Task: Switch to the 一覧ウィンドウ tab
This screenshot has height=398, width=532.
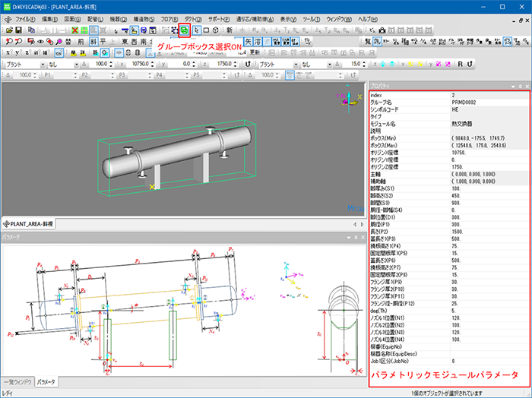Action: pos(17,381)
